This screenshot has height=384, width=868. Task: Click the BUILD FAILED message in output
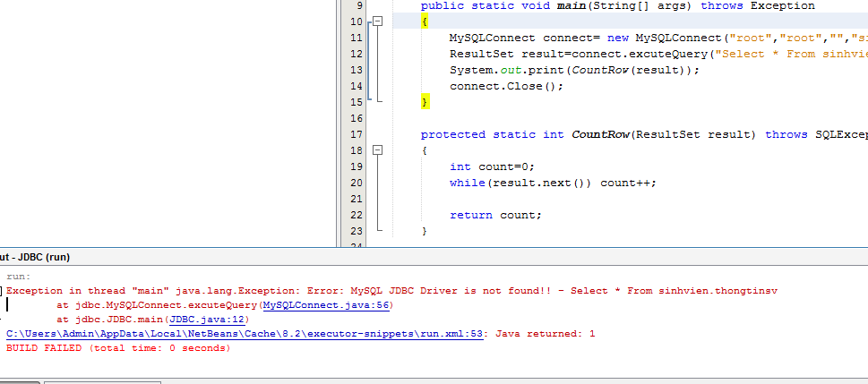coord(117,347)
